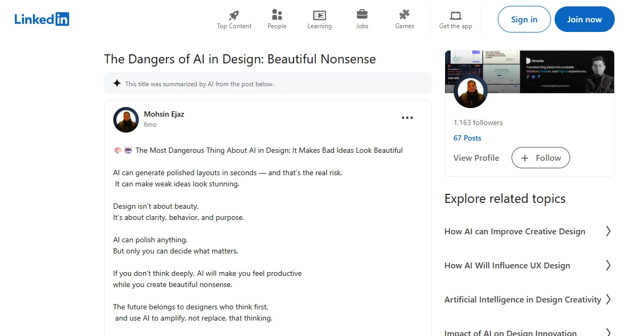644x336 pixels.
Task: Open the LinkedIn logo home link
Action: pos(42,19)
